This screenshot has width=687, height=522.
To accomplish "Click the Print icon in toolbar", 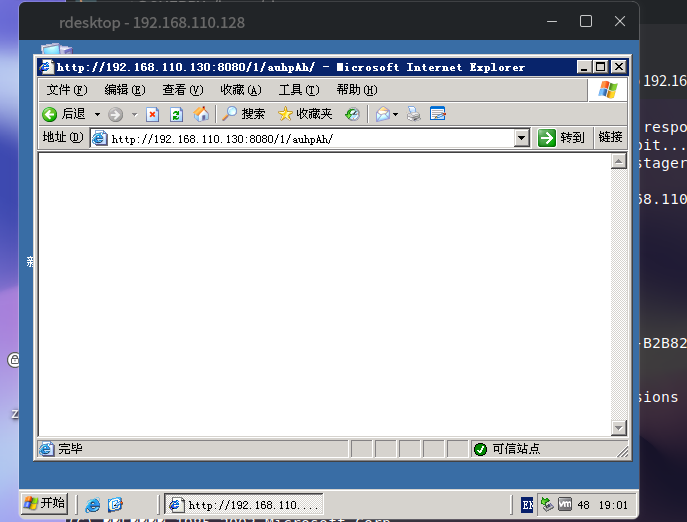I will click(413, 114).
